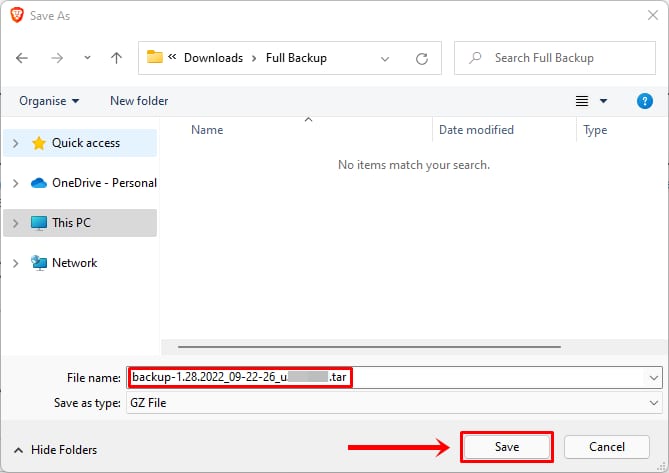
Task: Click the Quick access star icon
Action: 39,143
